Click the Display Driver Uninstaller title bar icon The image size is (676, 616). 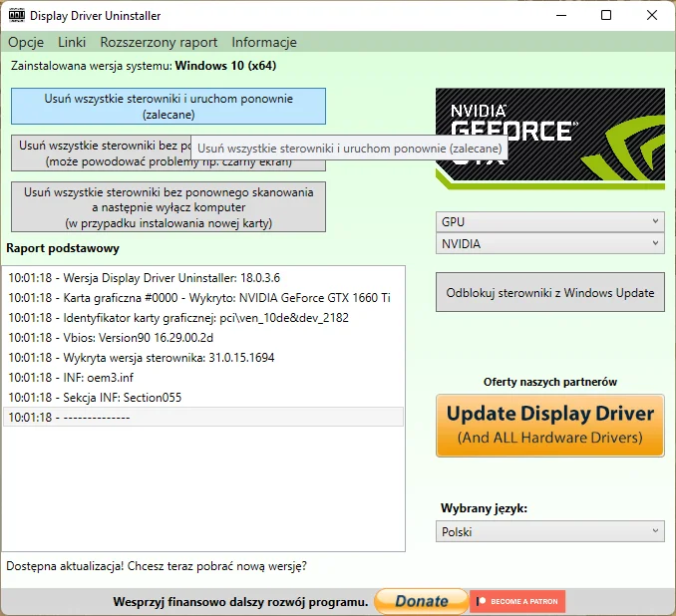16,16
